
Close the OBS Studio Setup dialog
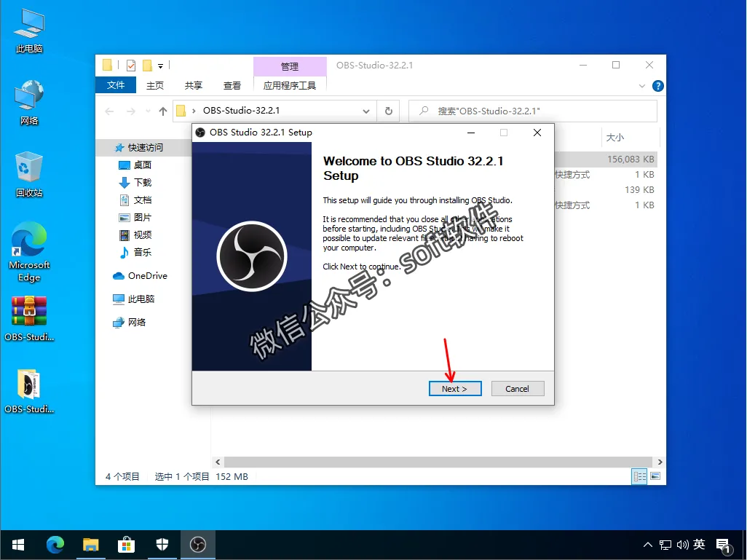(x=537, y=133)
